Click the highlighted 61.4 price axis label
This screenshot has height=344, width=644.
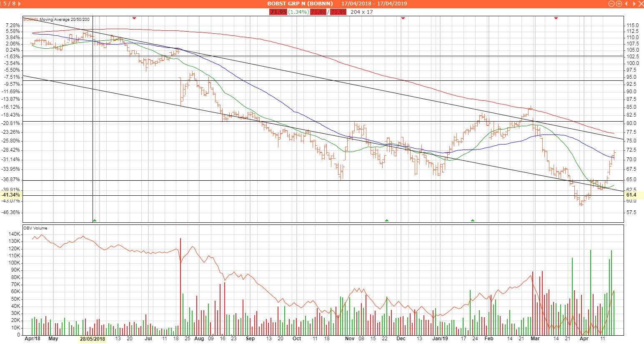click(x=631, y=195)
